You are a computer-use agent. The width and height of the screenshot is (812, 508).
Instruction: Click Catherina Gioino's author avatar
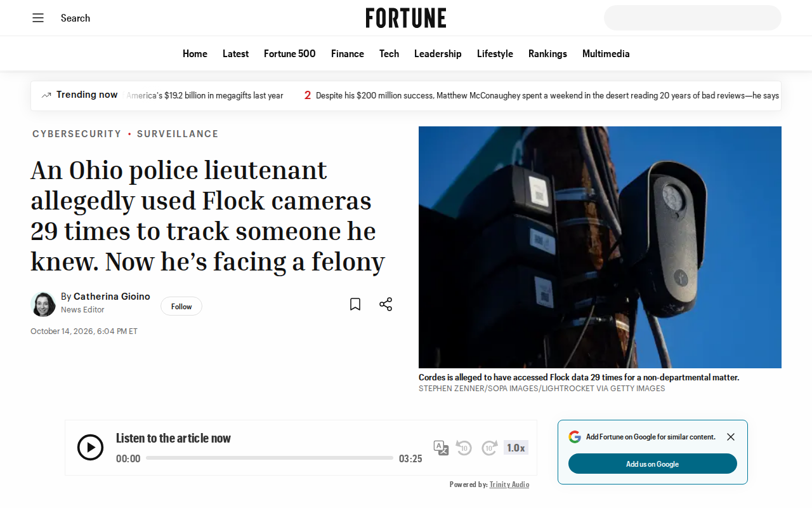43,304
